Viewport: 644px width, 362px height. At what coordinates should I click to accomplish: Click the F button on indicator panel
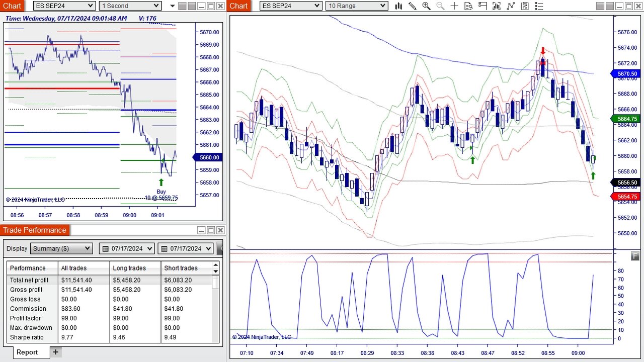635,256
